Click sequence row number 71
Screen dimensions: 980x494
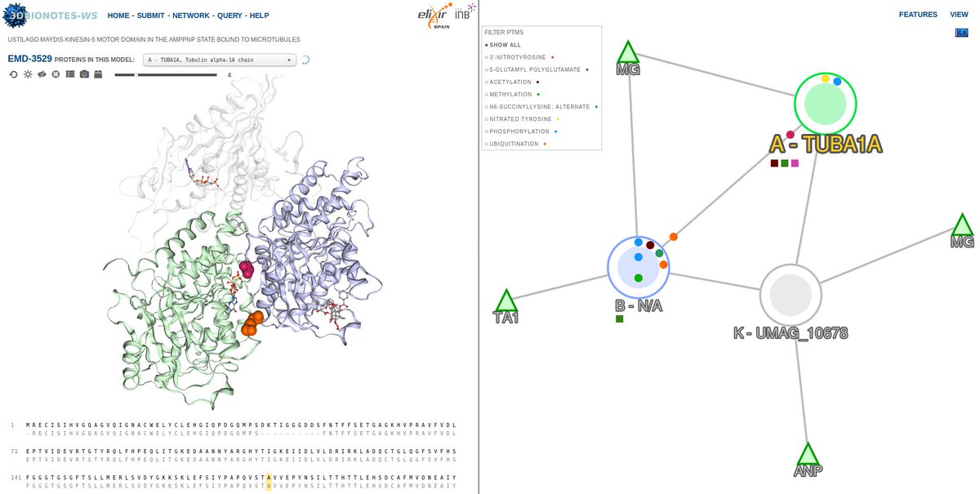[x=15, y=451]
